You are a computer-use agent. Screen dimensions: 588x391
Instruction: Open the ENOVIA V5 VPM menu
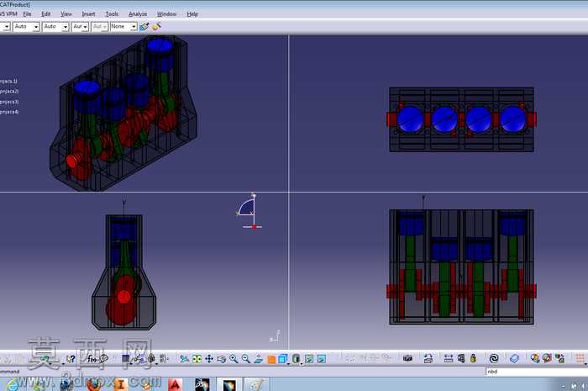click(8, 14)
